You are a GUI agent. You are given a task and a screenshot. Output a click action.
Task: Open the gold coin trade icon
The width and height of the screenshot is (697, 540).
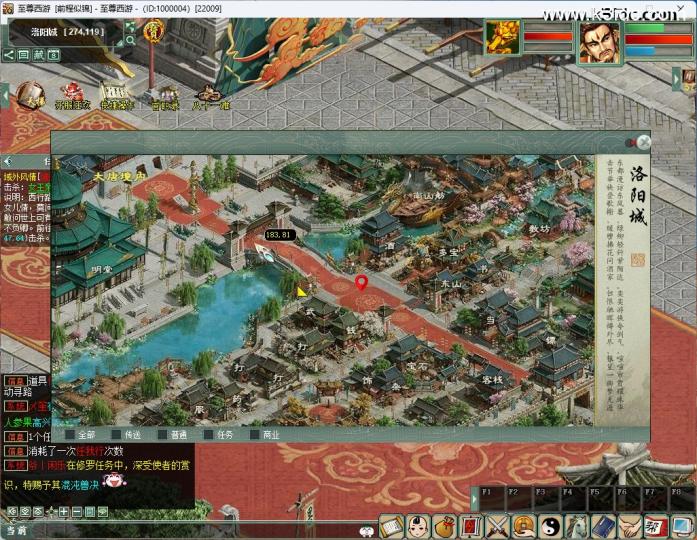coord(524,527)
